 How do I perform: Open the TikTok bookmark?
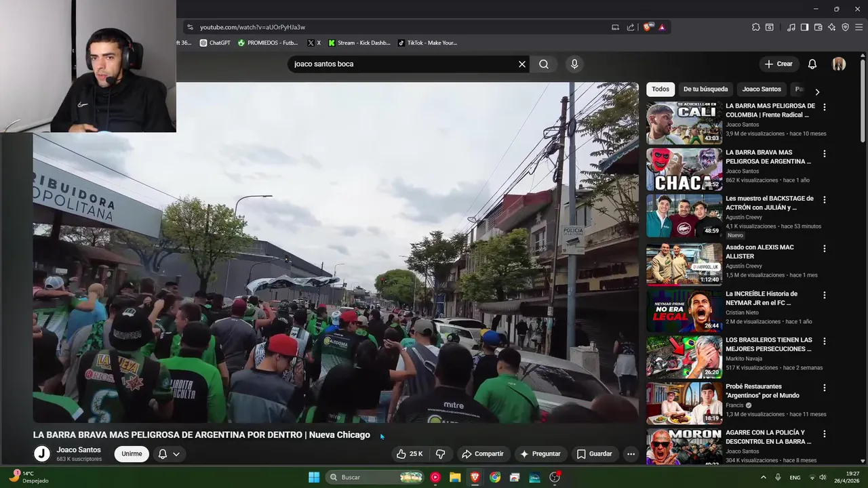click(x=427, y=43)
